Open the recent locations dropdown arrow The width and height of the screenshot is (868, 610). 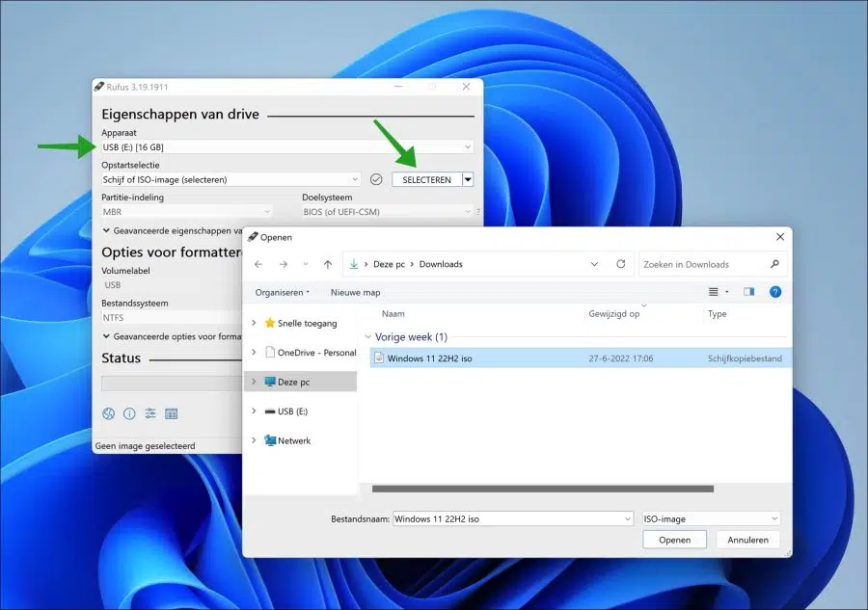[306, 264]
